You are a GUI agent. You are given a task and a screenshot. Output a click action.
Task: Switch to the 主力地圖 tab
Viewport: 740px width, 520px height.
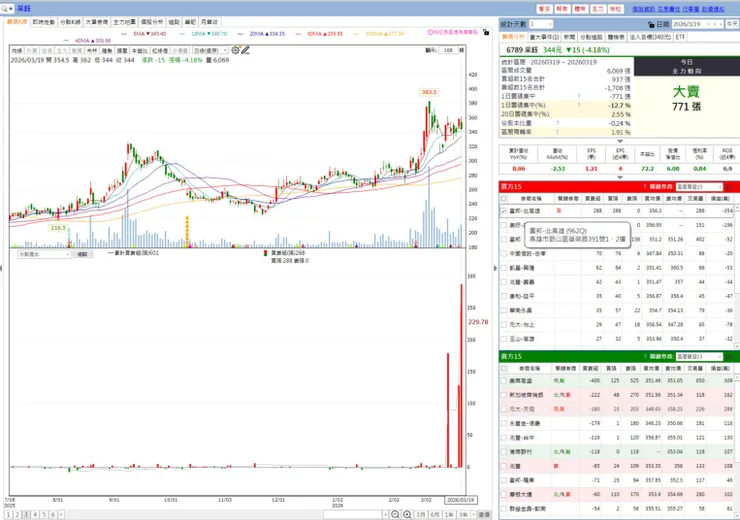point(124,22)
